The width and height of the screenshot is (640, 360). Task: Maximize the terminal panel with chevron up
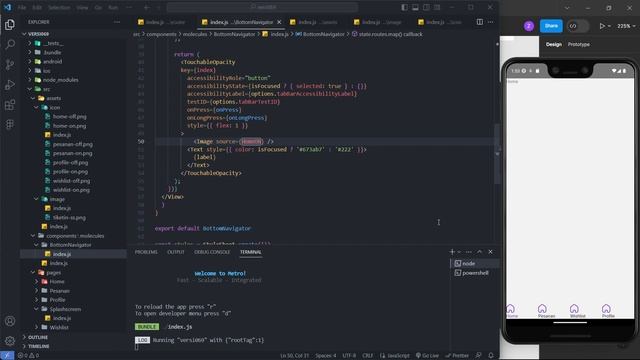click(x=480, y=252)
